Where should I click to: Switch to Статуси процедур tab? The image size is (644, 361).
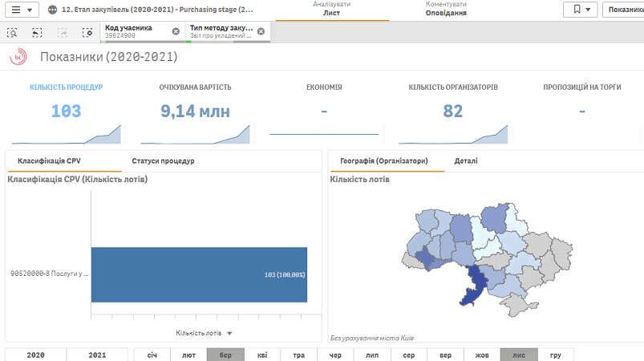coord(163,161)
